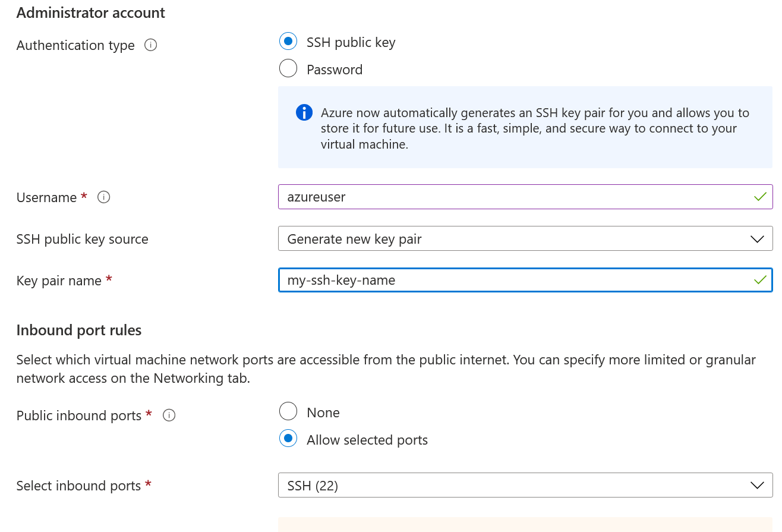Select the Password authentication option
Viewport: 782px width, 532px height.
(288, 69)
